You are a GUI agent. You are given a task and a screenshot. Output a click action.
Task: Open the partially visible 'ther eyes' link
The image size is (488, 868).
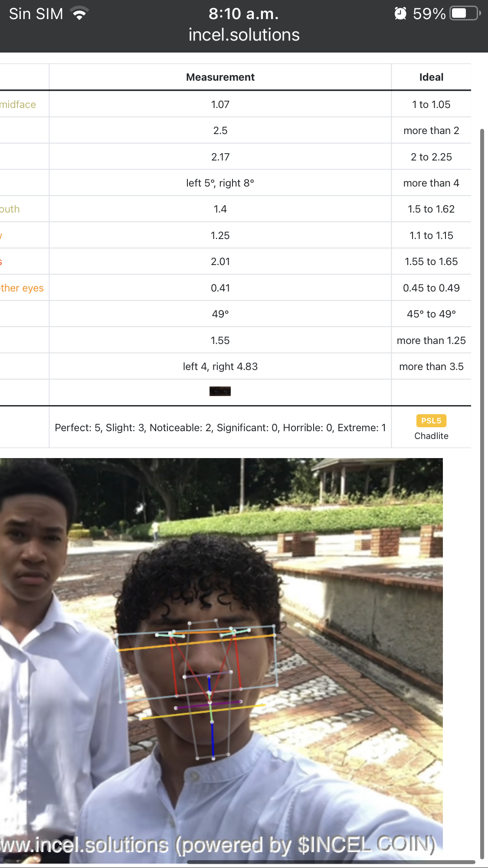tap(22, 288)
